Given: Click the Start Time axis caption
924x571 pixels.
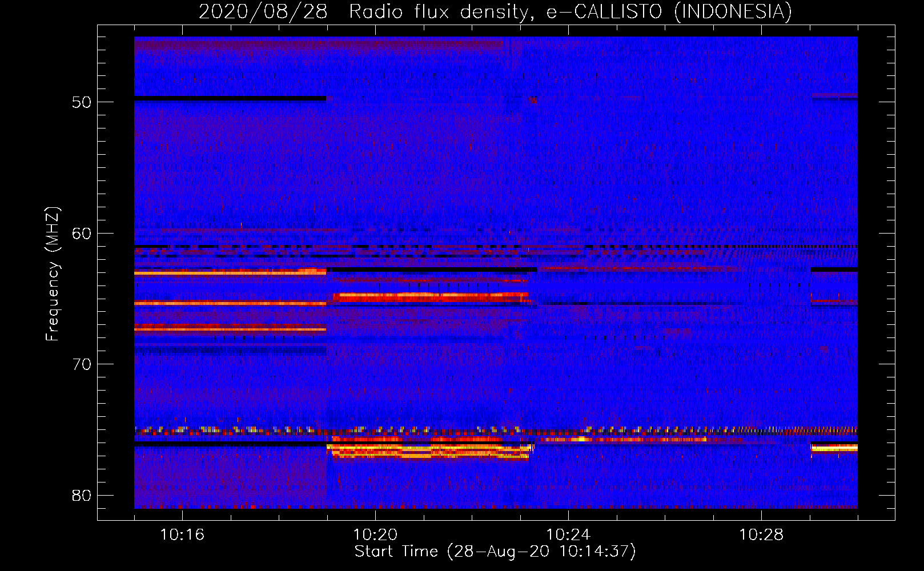Looking at the screenshot, I should (495, 552).
